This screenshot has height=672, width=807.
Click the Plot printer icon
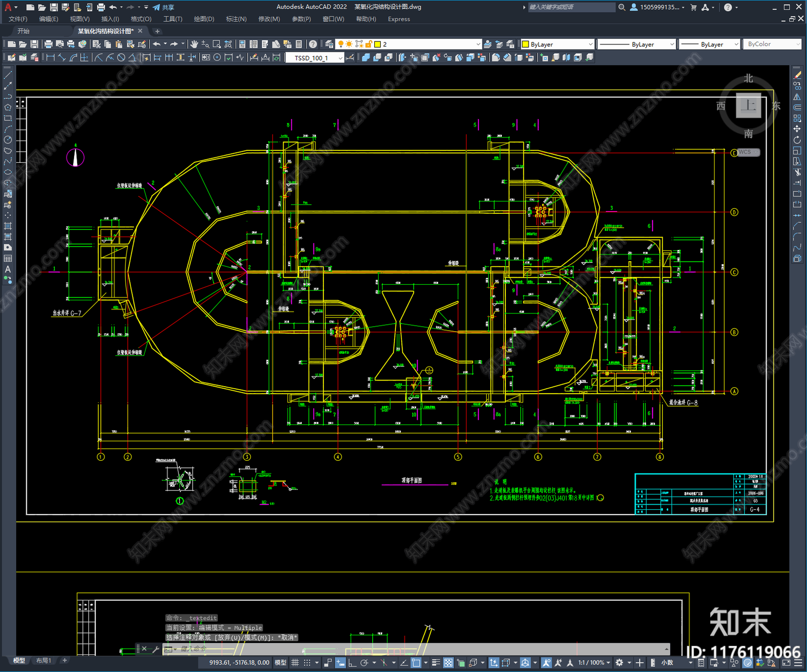point(48,44)
